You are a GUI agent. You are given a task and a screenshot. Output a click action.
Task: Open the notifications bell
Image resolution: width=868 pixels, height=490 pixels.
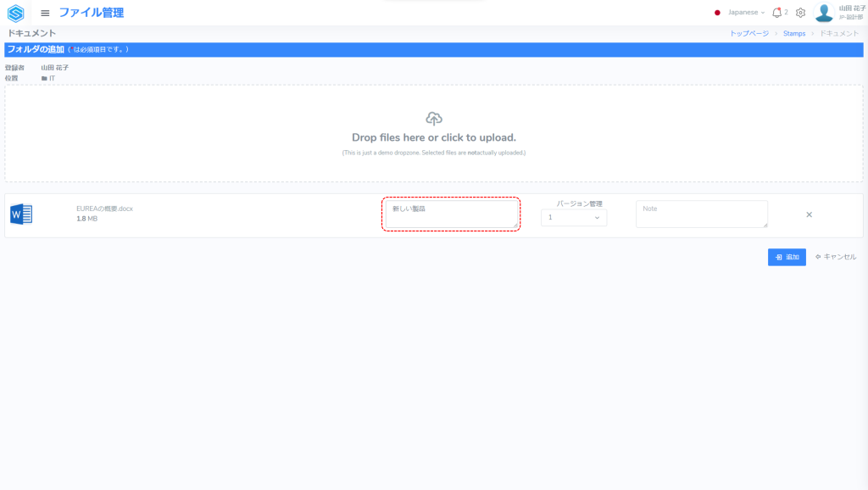pyautogui.click(x=776, y=13)
